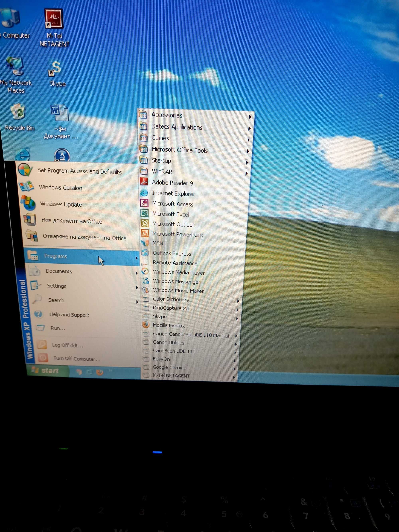399x532 pixels.
Task: Click the Windows Catalog text label
Action: 61,187
